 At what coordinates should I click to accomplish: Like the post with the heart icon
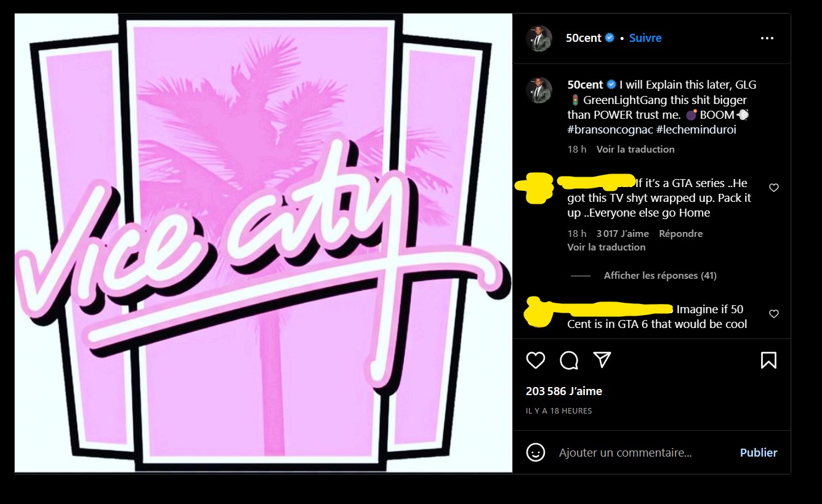(x=536, y=360)
